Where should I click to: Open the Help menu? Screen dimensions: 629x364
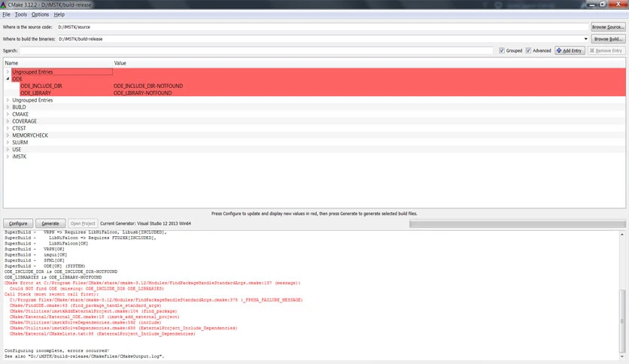[x=59, y=14]
